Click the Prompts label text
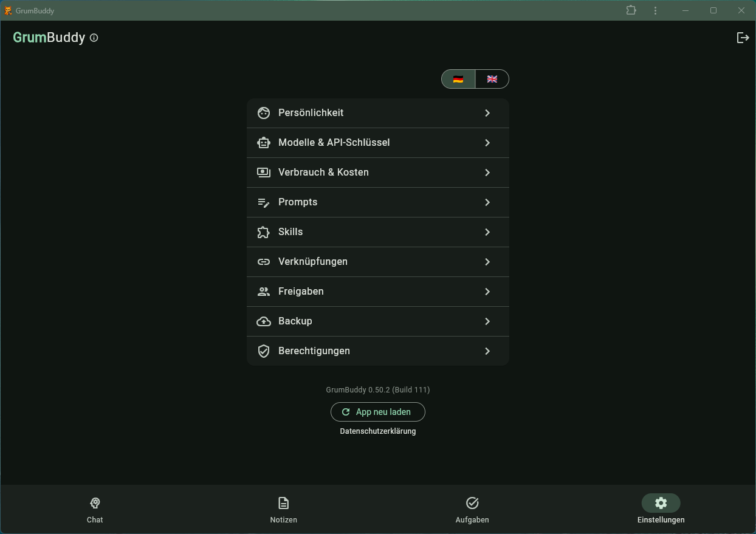 tap(298, 202)
